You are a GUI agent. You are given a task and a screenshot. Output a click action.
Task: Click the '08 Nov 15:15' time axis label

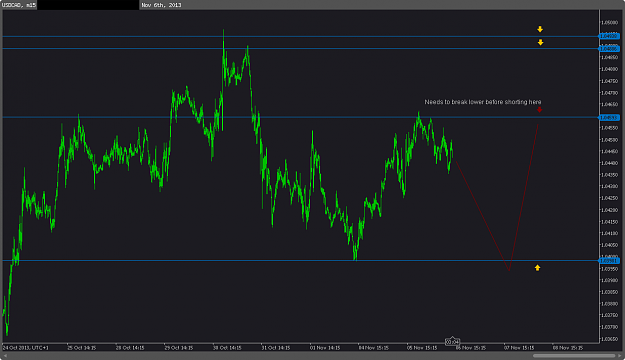[568, 348]
